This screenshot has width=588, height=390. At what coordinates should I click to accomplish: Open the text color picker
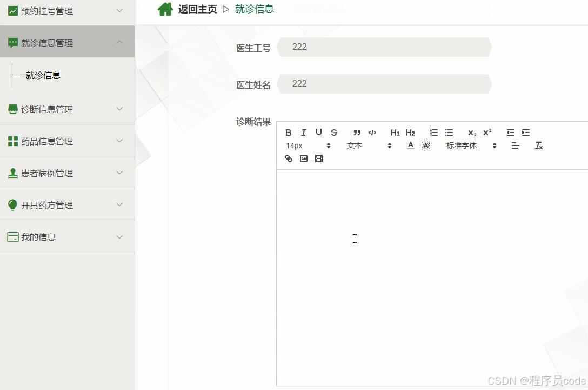[x=410, y=146]
